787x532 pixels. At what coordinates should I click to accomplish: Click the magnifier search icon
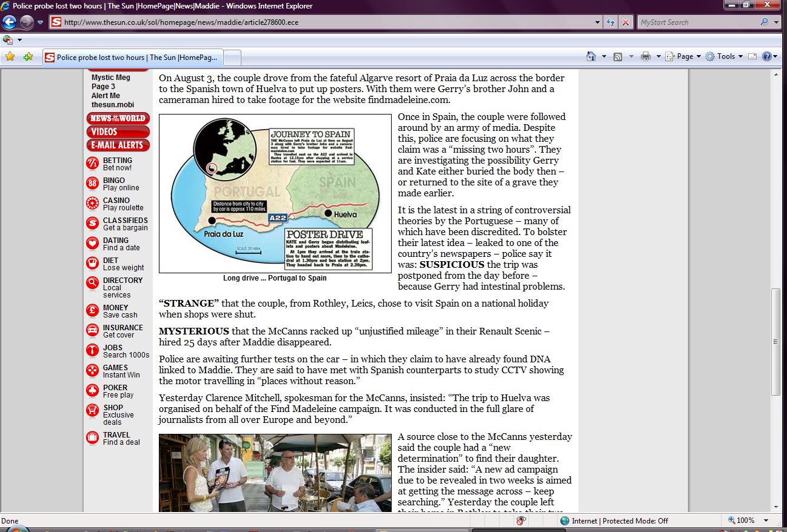(764, 22)
